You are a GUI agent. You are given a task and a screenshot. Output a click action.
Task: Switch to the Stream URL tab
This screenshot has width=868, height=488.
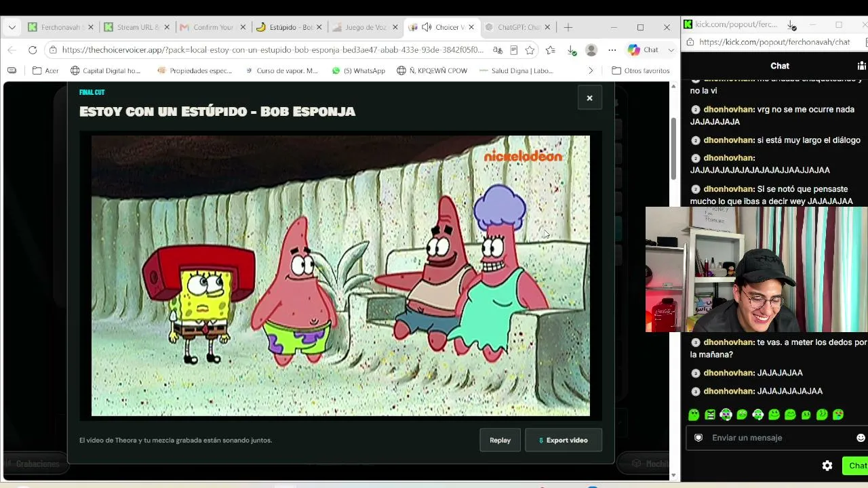coord(136,28)
